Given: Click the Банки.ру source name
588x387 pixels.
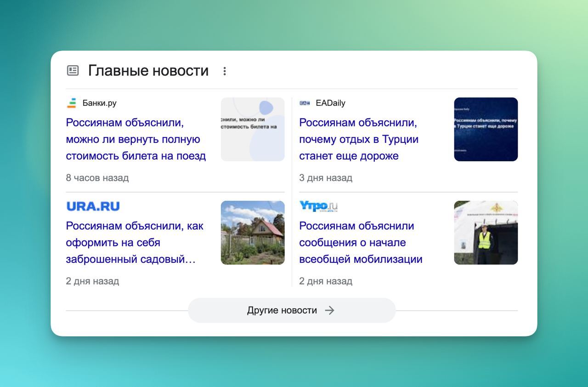Looking at the screenshot, I should (x=100, y=103).
